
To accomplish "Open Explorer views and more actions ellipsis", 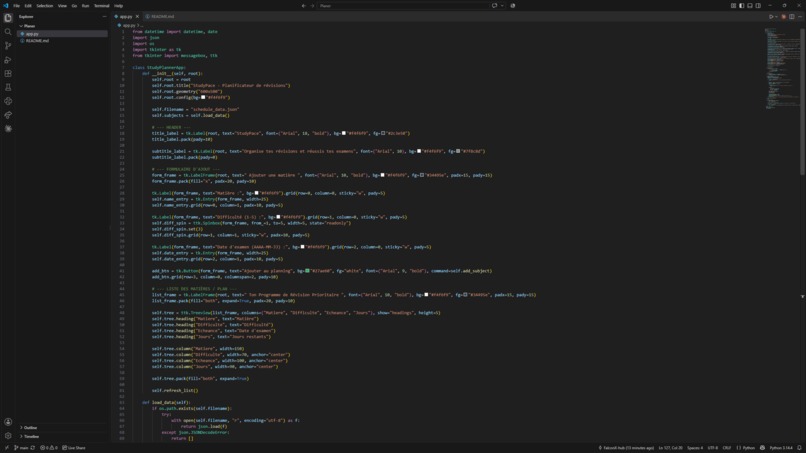I will point(104,16).
